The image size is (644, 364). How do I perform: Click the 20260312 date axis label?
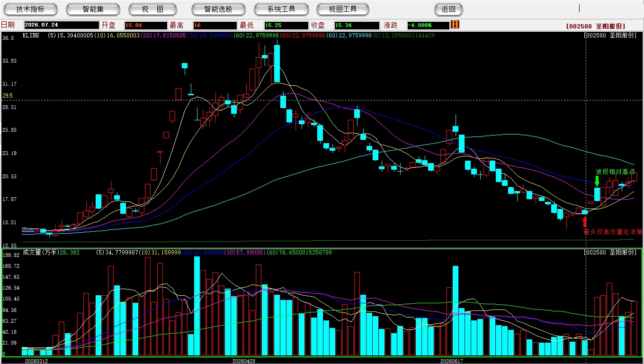tap(36, 361)
